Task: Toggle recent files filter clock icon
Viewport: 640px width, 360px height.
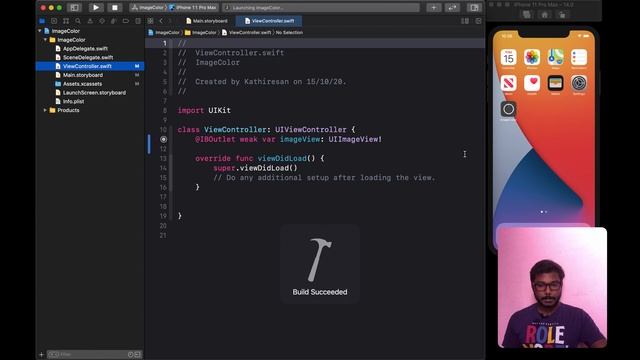Action: pyautogui.click(x=131, y=355)
